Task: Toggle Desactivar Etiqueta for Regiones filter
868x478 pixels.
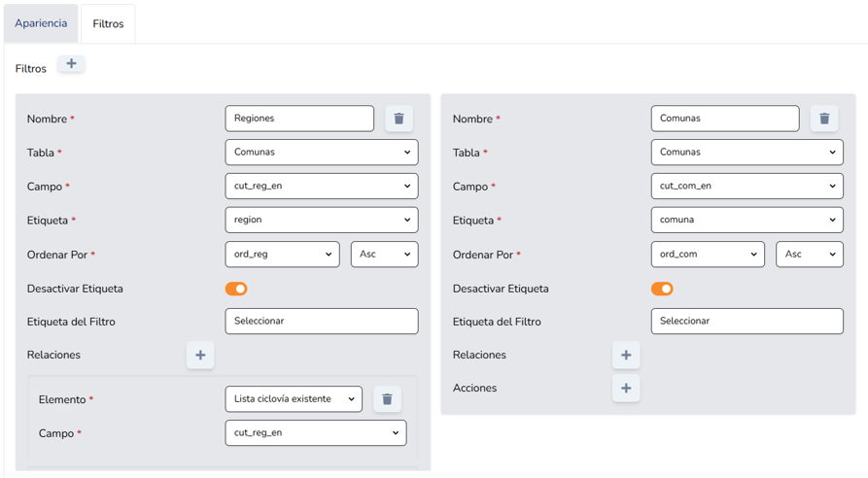Action: (236, 289)
